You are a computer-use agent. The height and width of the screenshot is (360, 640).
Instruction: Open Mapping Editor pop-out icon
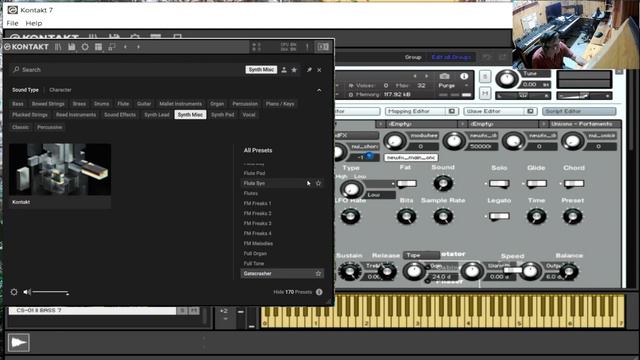tap(452, 111)
